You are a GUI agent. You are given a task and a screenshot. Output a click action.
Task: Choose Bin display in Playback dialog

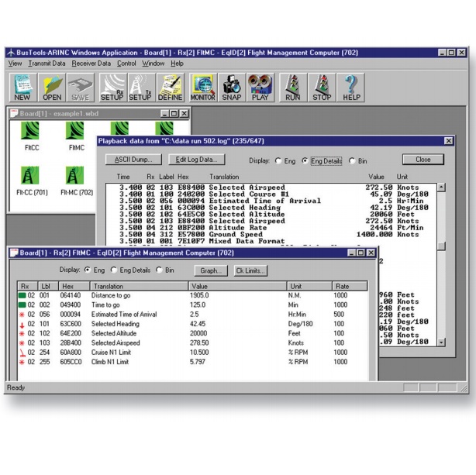pos(354,160)
